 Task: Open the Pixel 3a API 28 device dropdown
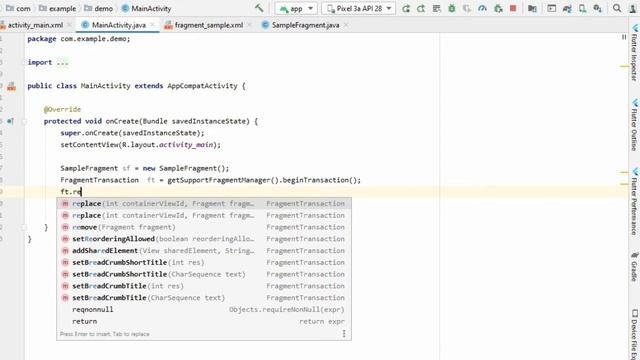359,9
